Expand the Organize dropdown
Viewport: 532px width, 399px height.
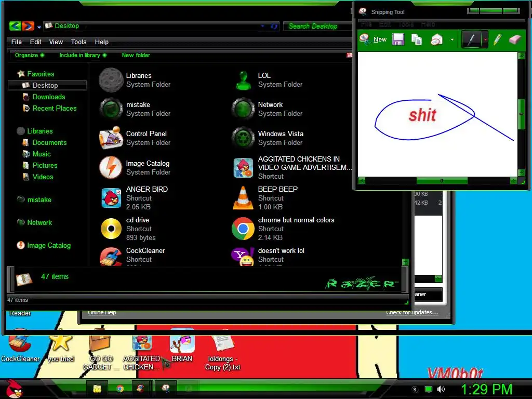coord(30,55)
